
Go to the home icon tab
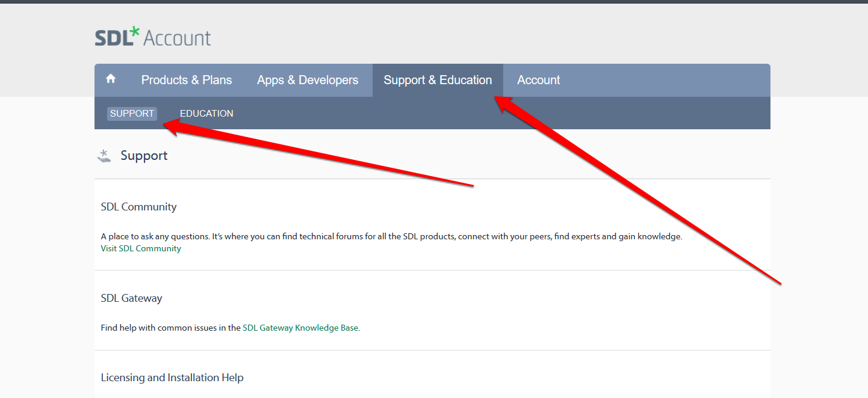click(x=111, y=80)
